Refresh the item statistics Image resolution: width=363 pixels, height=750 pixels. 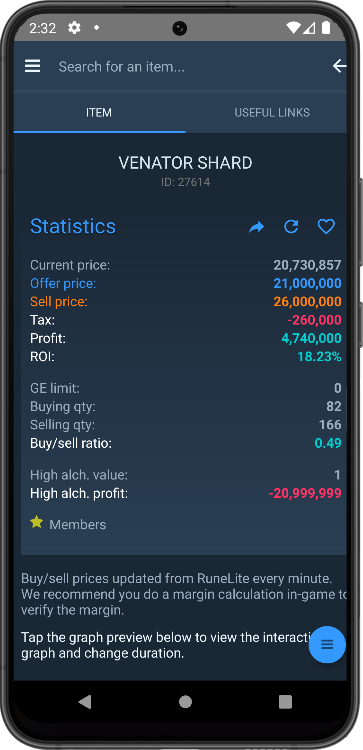click(291, 226)
